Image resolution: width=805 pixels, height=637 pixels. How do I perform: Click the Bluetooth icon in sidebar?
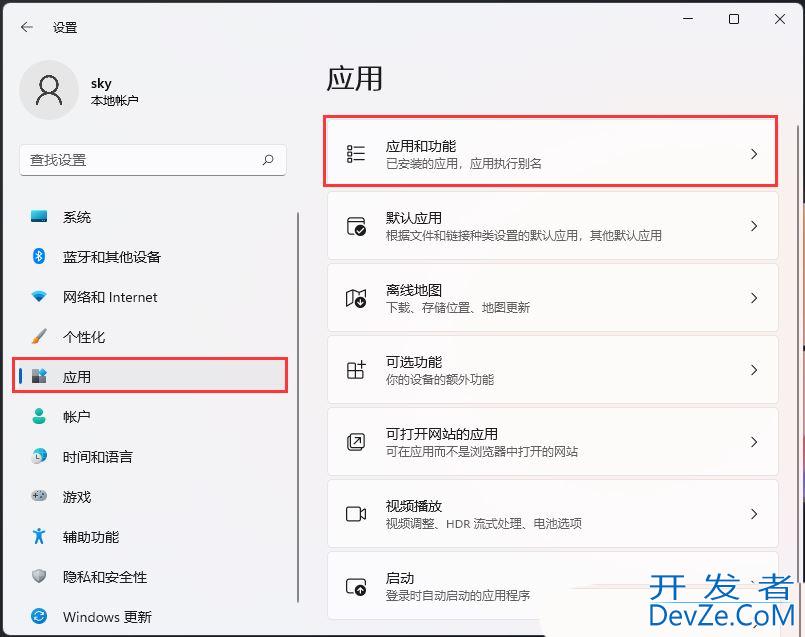(x=39, y=256)
